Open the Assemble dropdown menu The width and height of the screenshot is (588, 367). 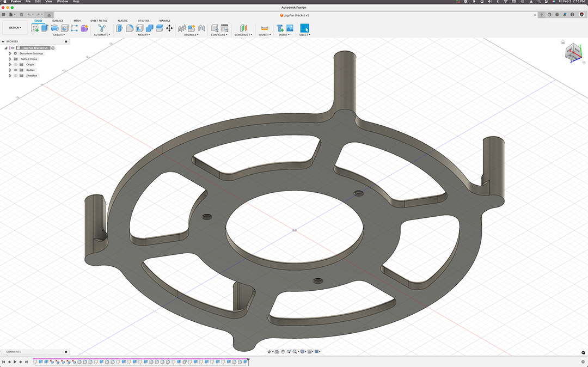[191, 35]
